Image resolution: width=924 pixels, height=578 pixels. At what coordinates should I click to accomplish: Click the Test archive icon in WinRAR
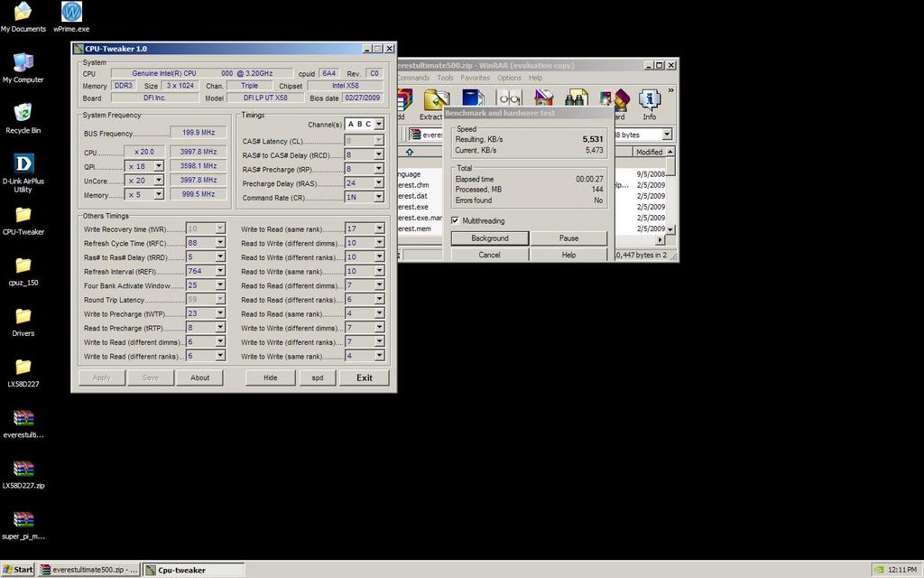click(x=473, y=98)
